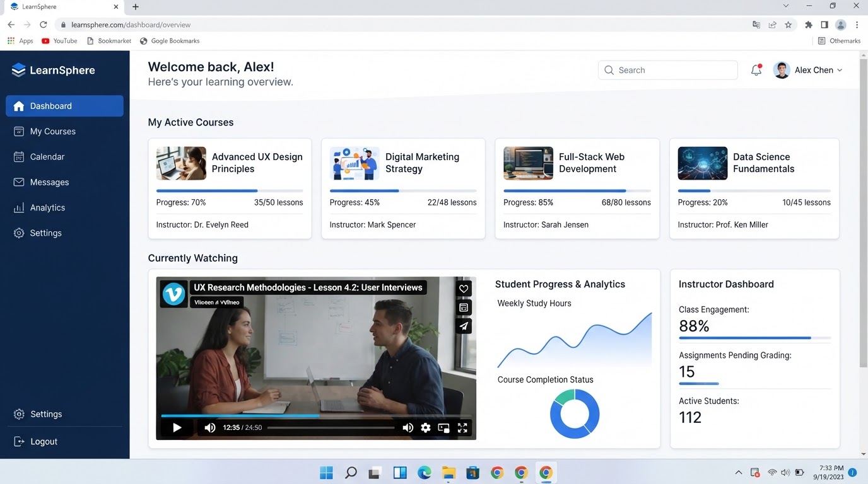Viewport: 868px width, 484px height.
Task: Toggle the browser side panel icon
Action: (x=824, y=25)
